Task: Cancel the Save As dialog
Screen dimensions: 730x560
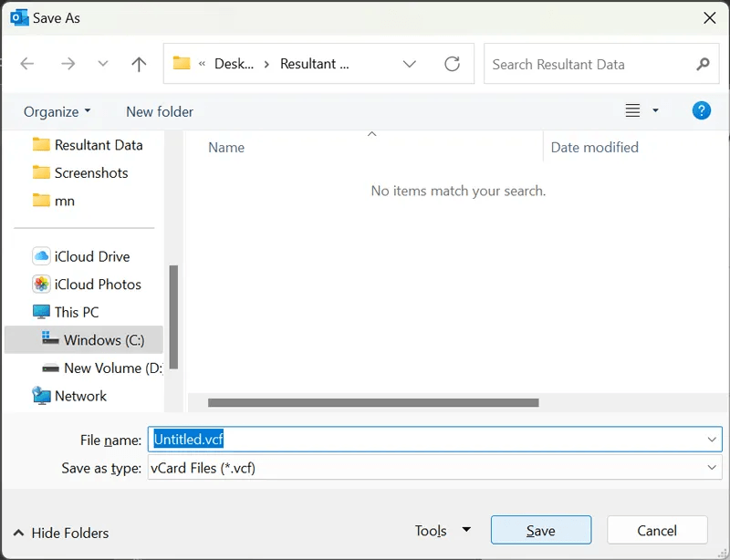Action: coord(657,531)
